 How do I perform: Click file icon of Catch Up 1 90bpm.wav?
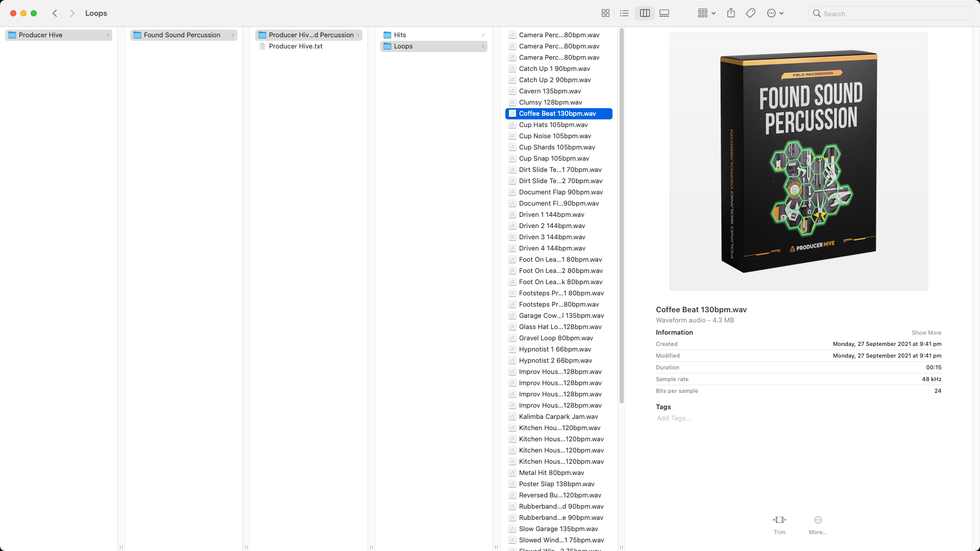[512, 68]
